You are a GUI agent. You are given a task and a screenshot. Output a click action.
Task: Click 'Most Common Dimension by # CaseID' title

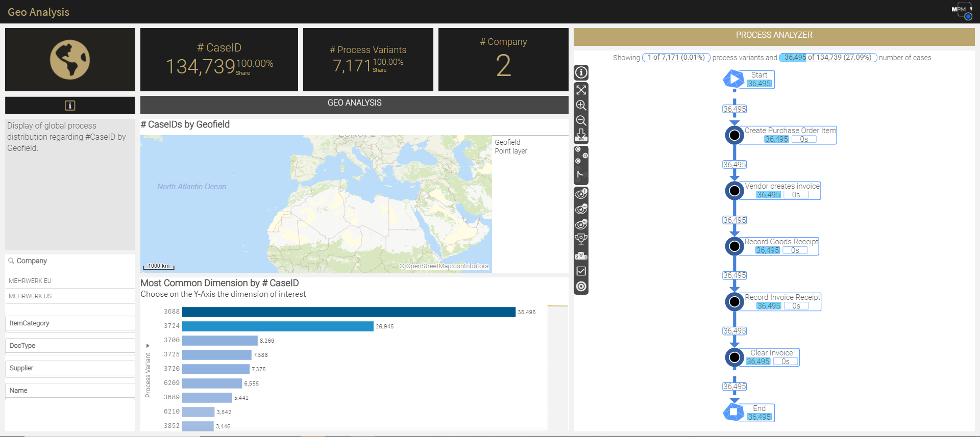219,283
